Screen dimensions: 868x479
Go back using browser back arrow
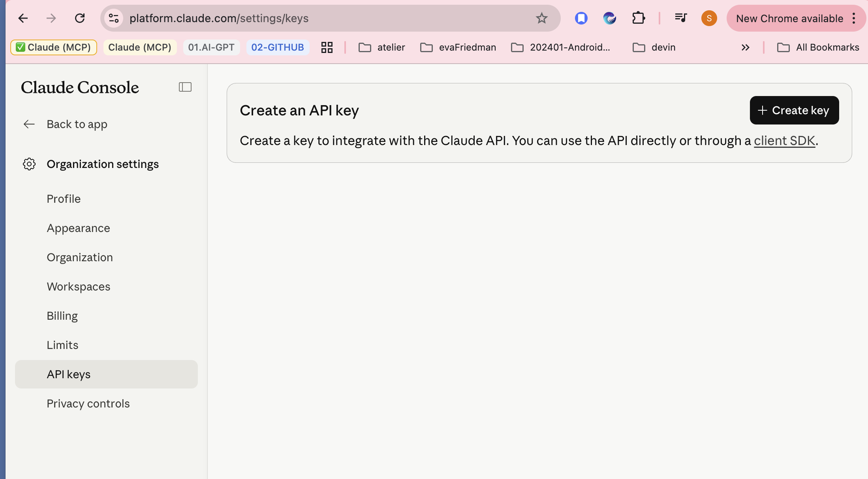[x=23, y=18]
